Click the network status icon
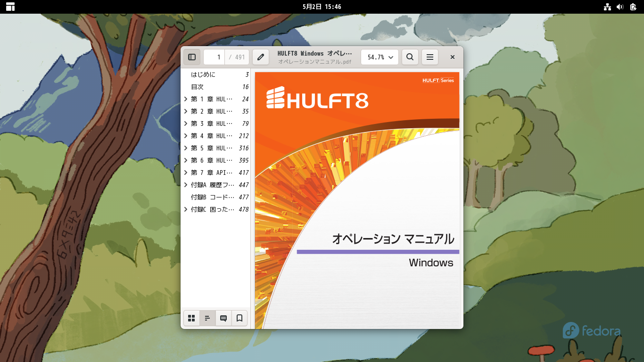The height and width of the screenshot is (362, 644). [607, 7]
